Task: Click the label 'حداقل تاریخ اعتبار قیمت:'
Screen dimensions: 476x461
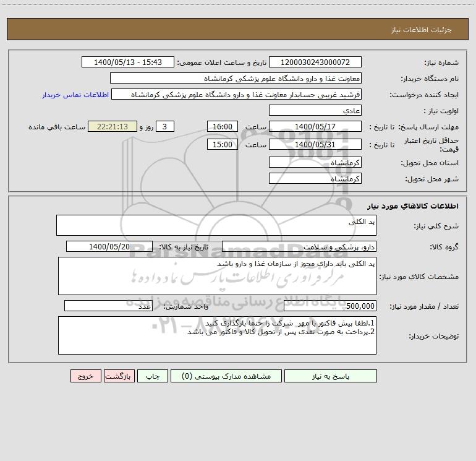Action: click(x=431, y=145)
